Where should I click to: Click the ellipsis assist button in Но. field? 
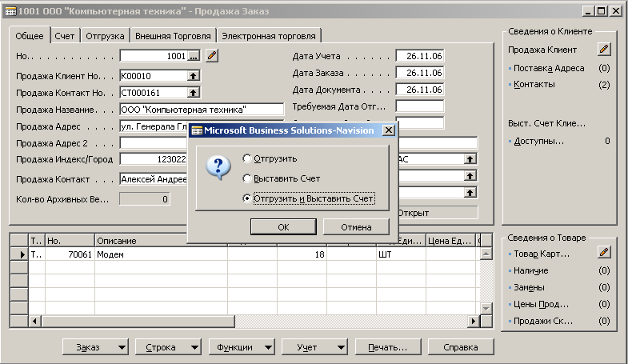click(x=194, y=56)
